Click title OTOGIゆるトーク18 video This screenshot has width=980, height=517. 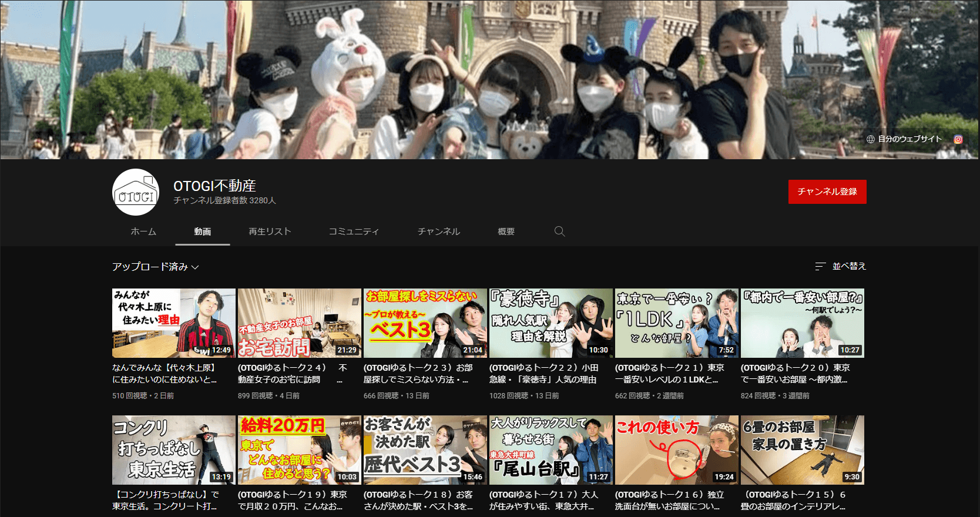[418, 501]
